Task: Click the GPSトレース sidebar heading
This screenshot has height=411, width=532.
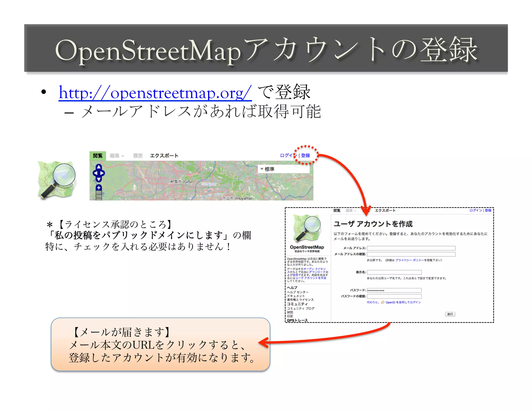Action: (x=297, y=320)
